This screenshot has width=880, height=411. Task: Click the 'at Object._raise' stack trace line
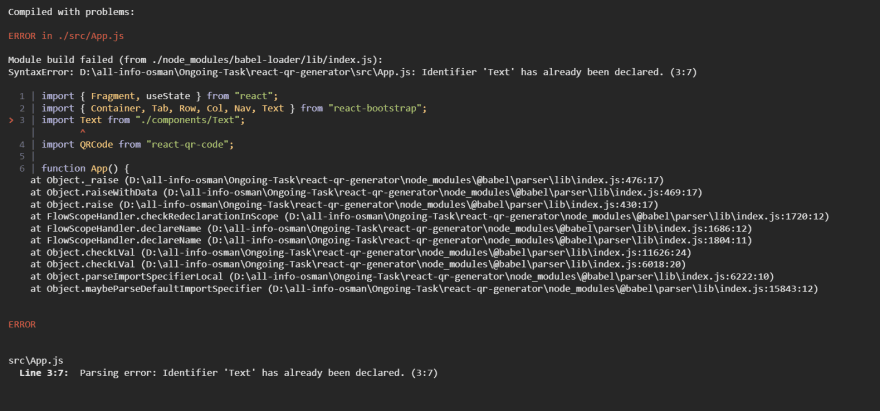(347, 180)
